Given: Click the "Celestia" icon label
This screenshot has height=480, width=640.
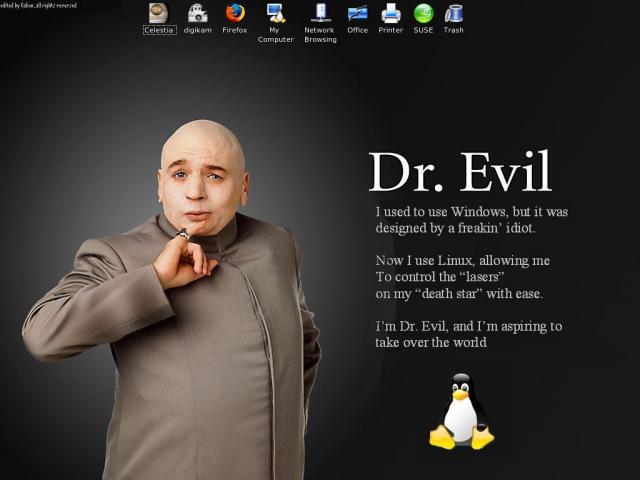Looking at the screenshot, I should pyautogui.click(x=160, y=30).
